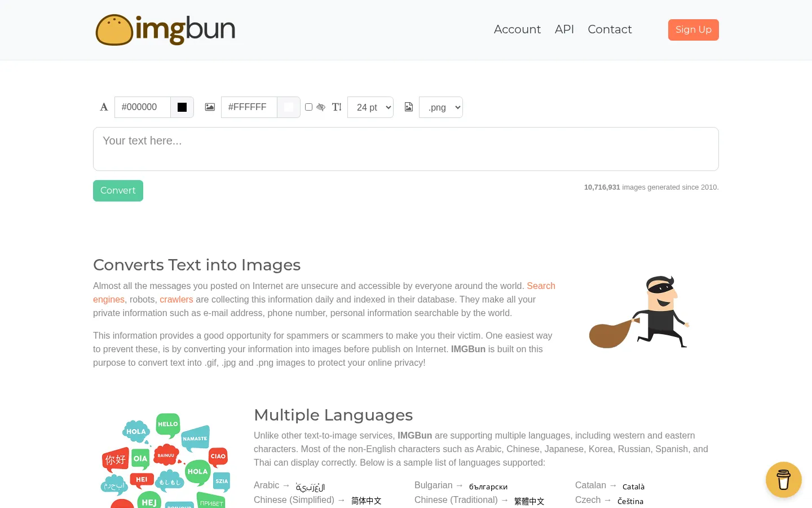Screen dimensions: 812x508
Task: Click the 'Czech' language label
Action: [588, 500]
